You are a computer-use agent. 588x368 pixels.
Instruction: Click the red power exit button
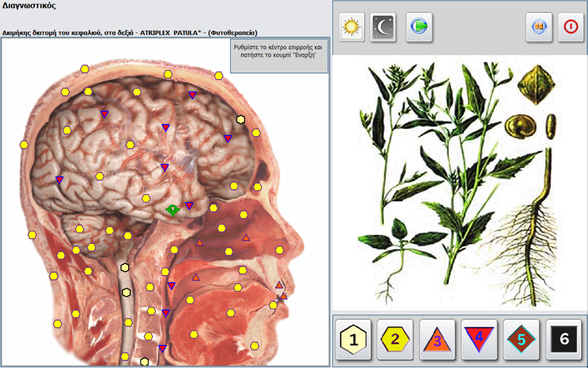[x=571, y=27]
